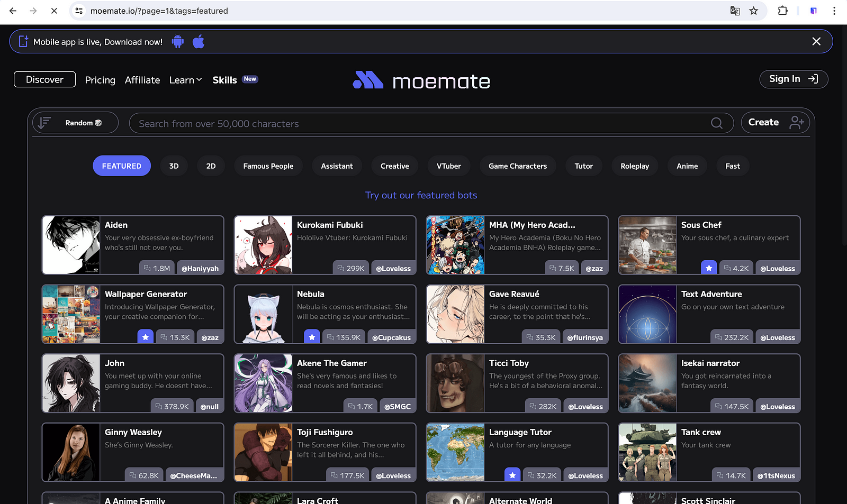
Task: Show Famous People characters
Action: (x=268, y=166)
